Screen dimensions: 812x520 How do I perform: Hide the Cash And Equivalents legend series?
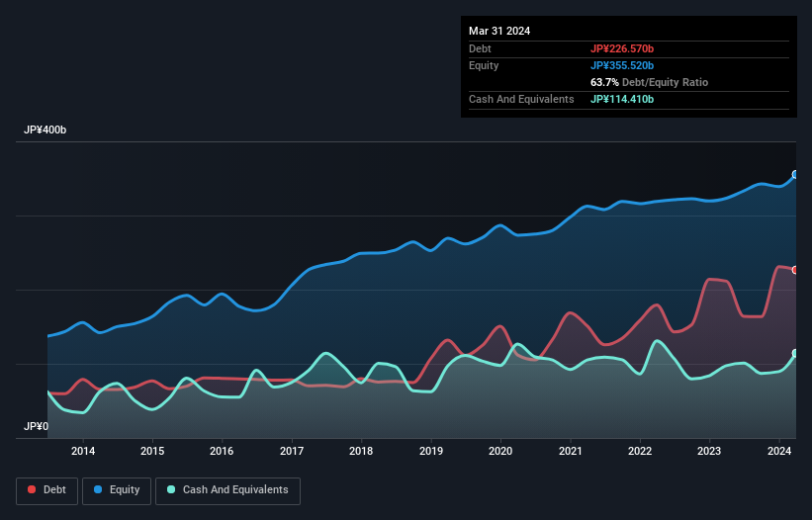[227, 489]
